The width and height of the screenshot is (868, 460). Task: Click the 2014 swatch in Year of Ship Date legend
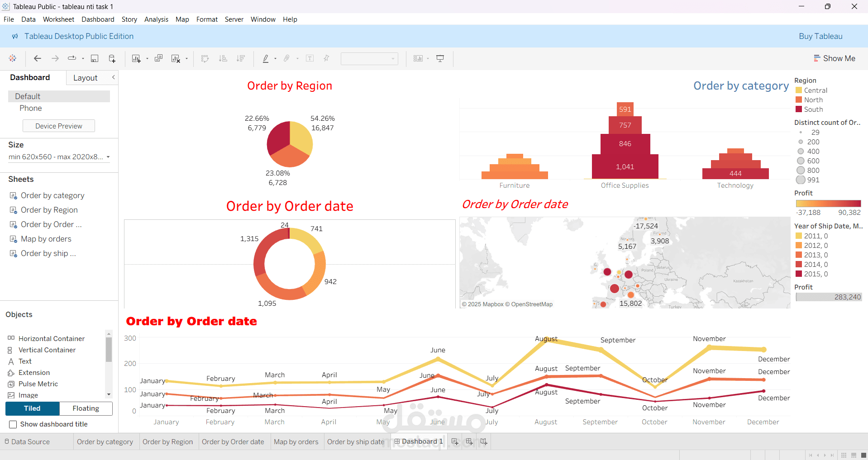[x=799, y=264]
